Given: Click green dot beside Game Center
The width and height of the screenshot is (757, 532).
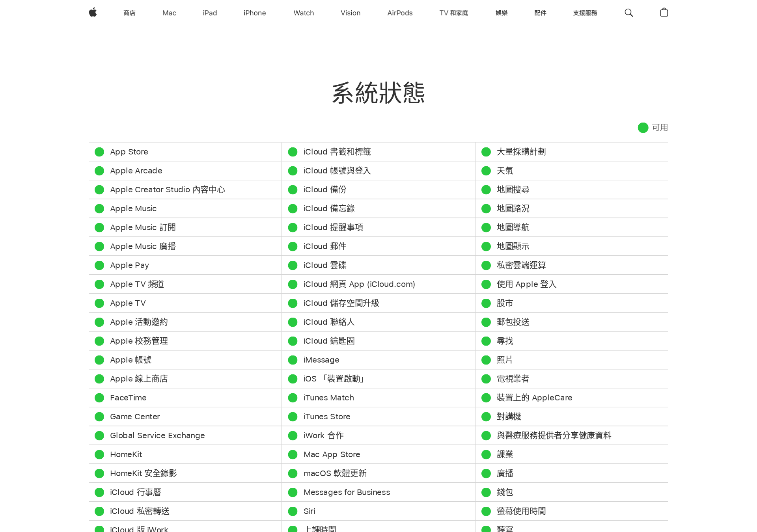Looking at the screenshot, I should click(x=99, y=417).
